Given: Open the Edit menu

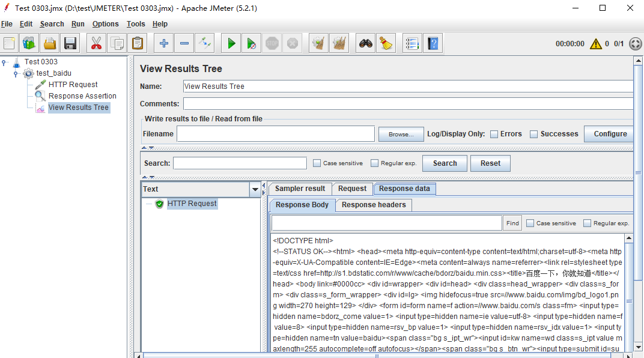Looking at the screenshot, I should 26,24.
